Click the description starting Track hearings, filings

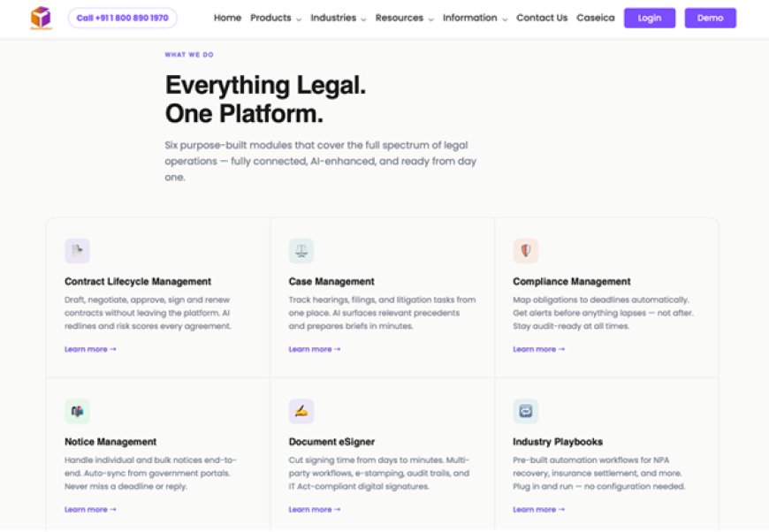[382, 313]
